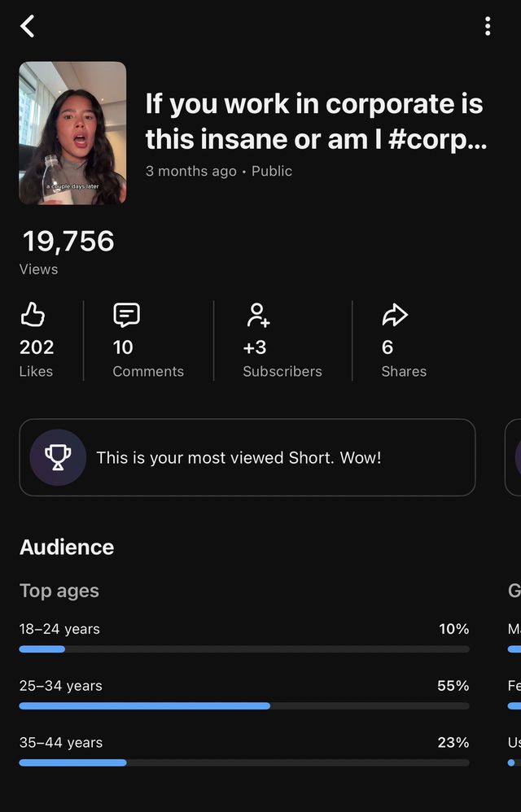Tap the Comments speech bubble icon
This screenshot has width=521, height=812.
pos(126,315)
